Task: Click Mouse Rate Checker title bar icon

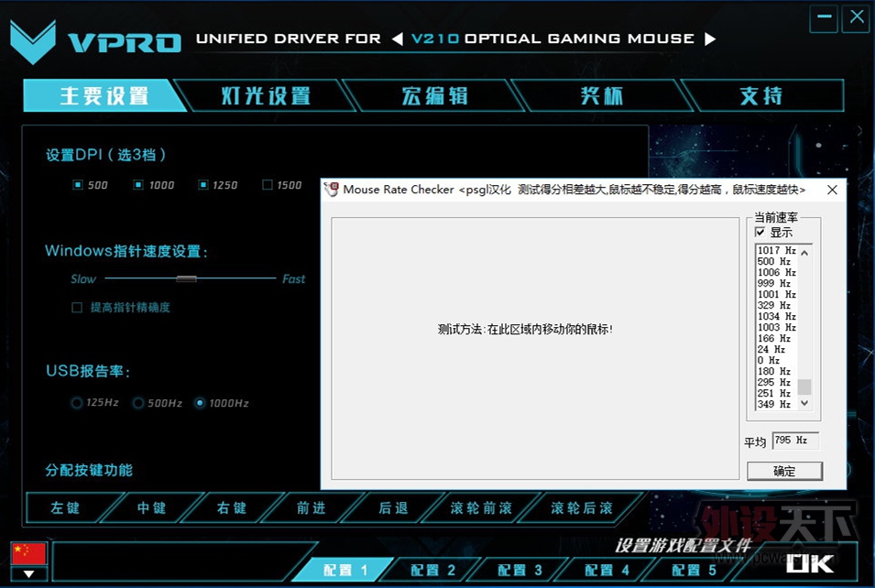Action: (x=332, y=189)
